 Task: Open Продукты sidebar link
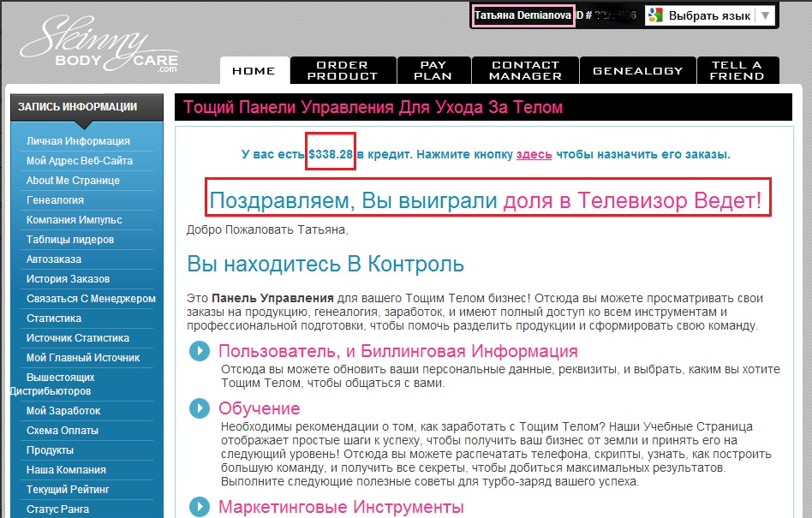tap(50, 450)
